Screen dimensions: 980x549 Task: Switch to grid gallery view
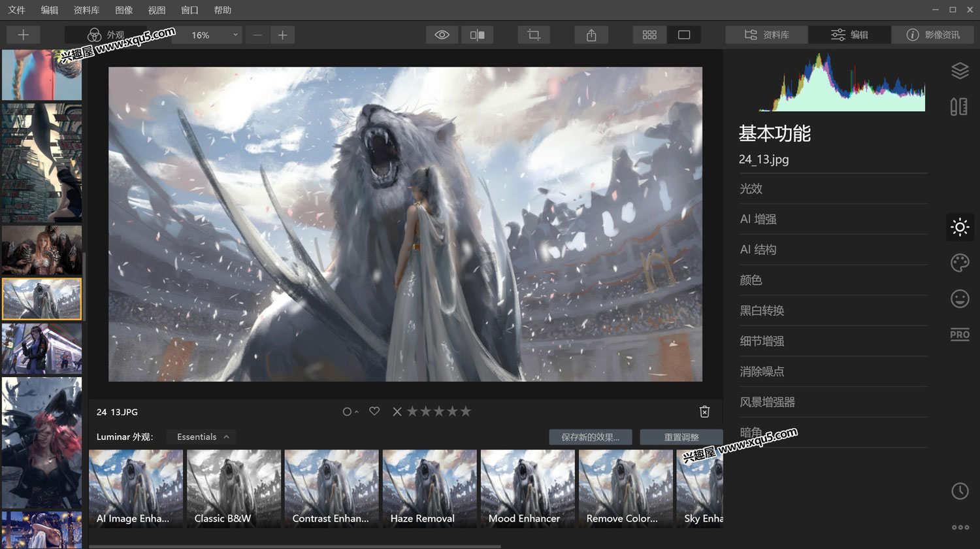coord(649,35)
